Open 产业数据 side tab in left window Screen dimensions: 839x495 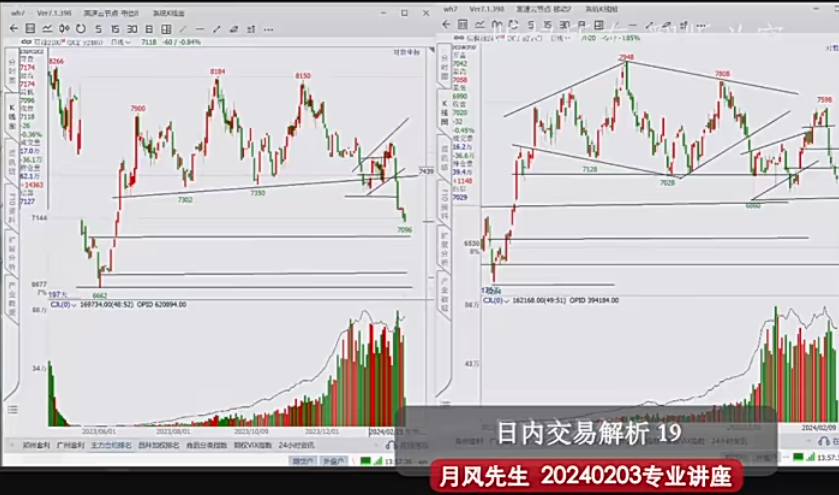12,298
